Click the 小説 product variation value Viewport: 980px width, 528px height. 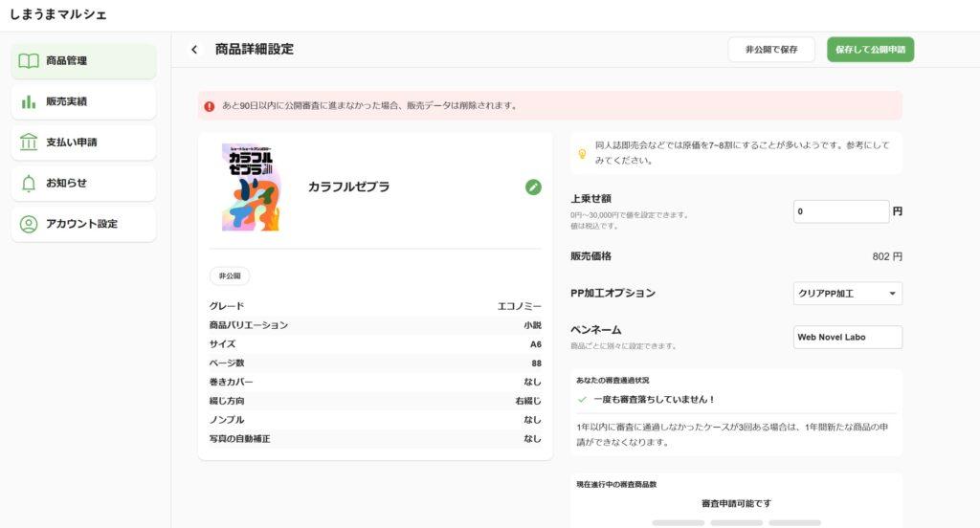pos(532,325)
